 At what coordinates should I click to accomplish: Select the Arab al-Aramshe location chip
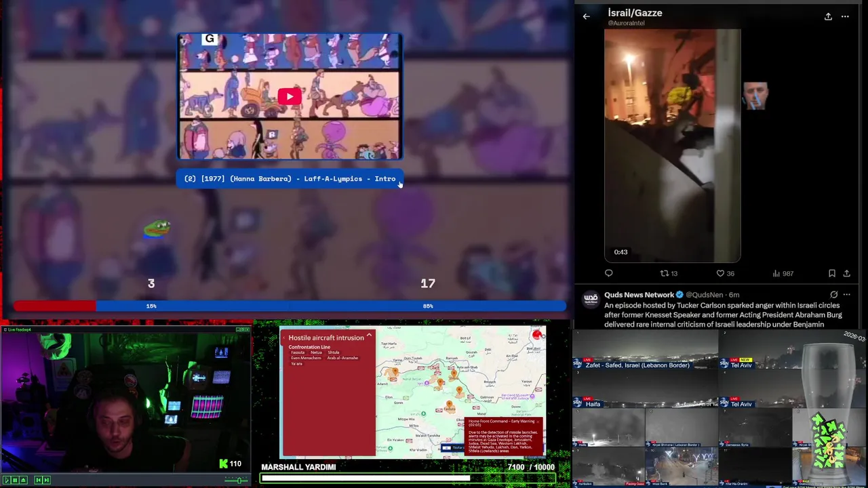pos(342,358)
